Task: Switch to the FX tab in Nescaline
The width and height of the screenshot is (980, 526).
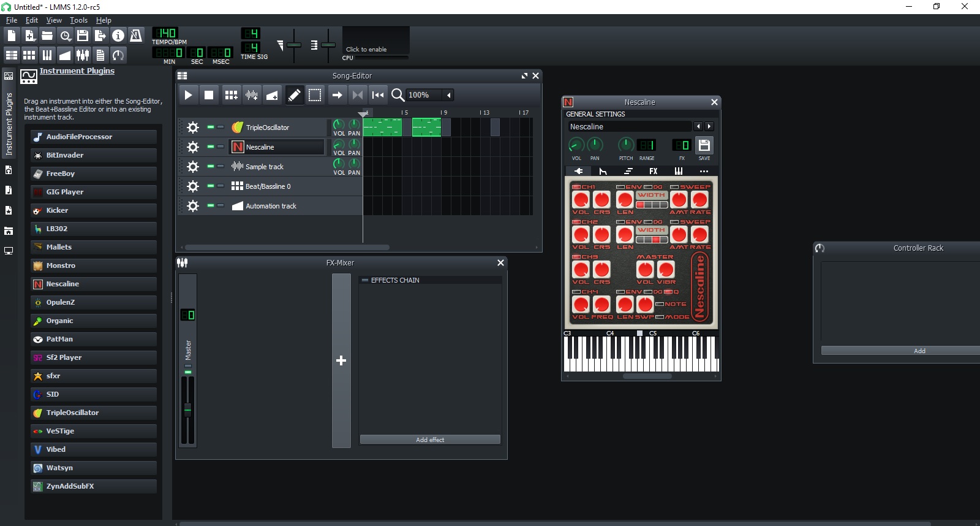Action: coord(654,171)
